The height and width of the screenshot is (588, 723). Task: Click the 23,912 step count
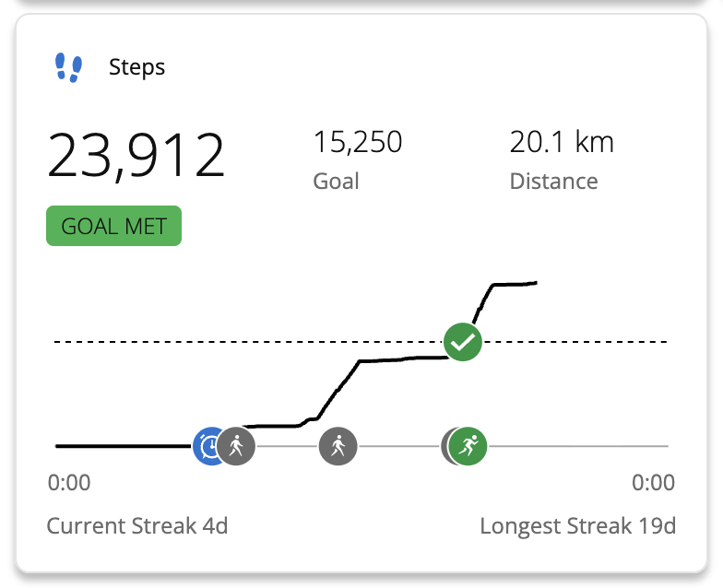click(x=136, y=155)
